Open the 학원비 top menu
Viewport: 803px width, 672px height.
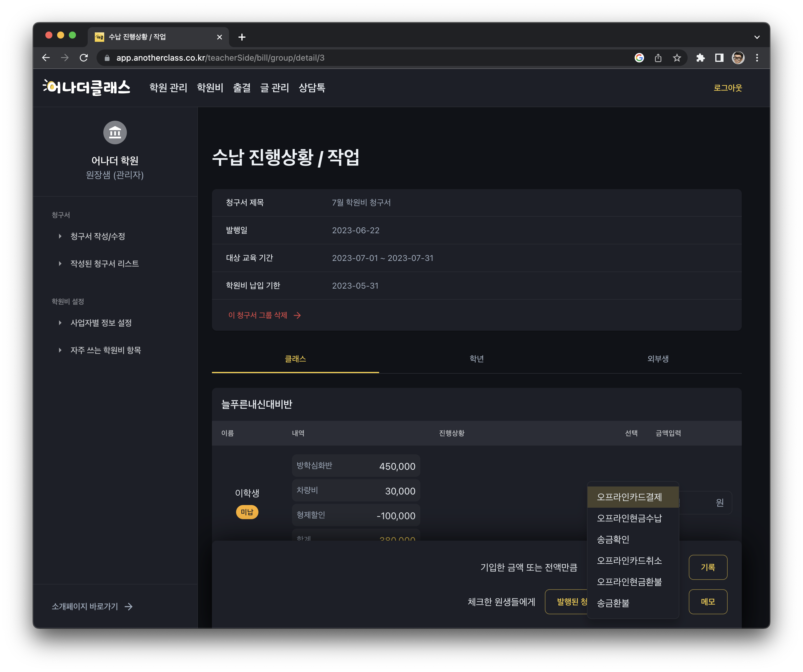[x=210, y=87]
